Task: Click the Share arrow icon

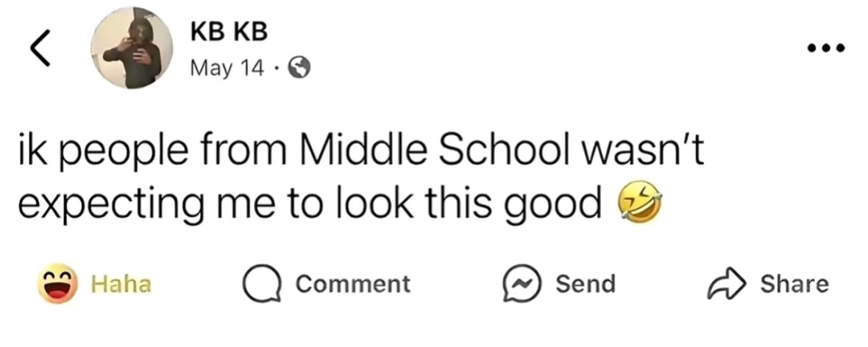Action: click(727, 284)
